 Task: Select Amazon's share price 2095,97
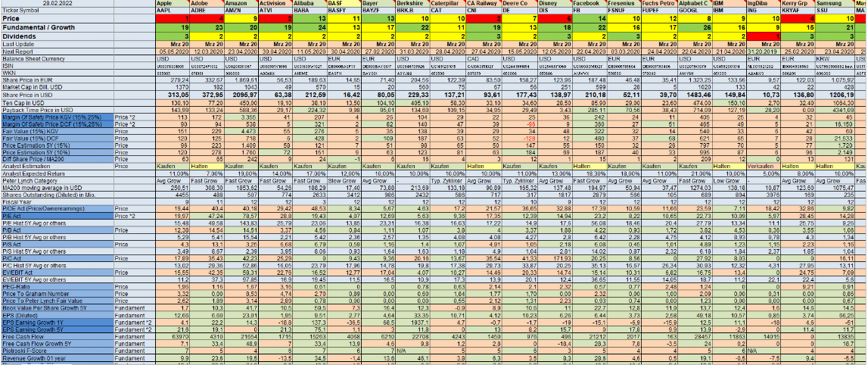(241, 95)
